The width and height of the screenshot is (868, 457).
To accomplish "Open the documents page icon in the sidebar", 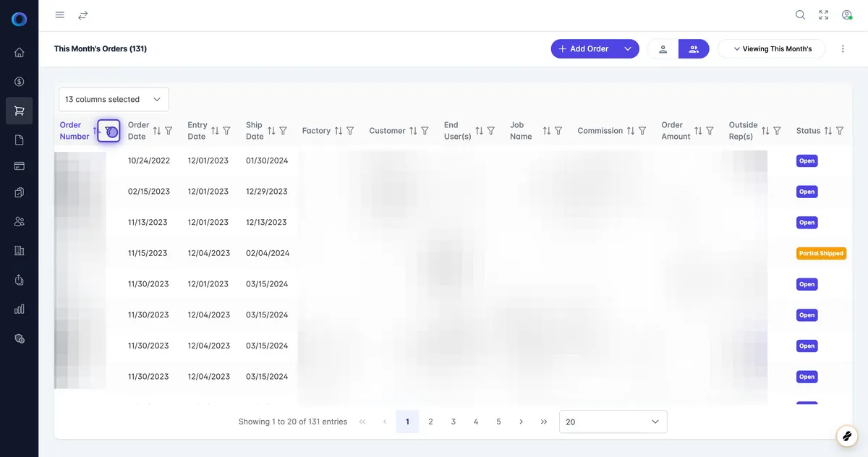I will pos(19,139).
